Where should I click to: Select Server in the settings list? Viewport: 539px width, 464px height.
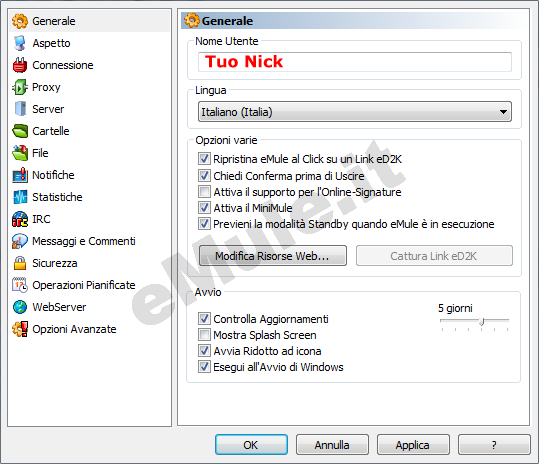coord(48,109)
